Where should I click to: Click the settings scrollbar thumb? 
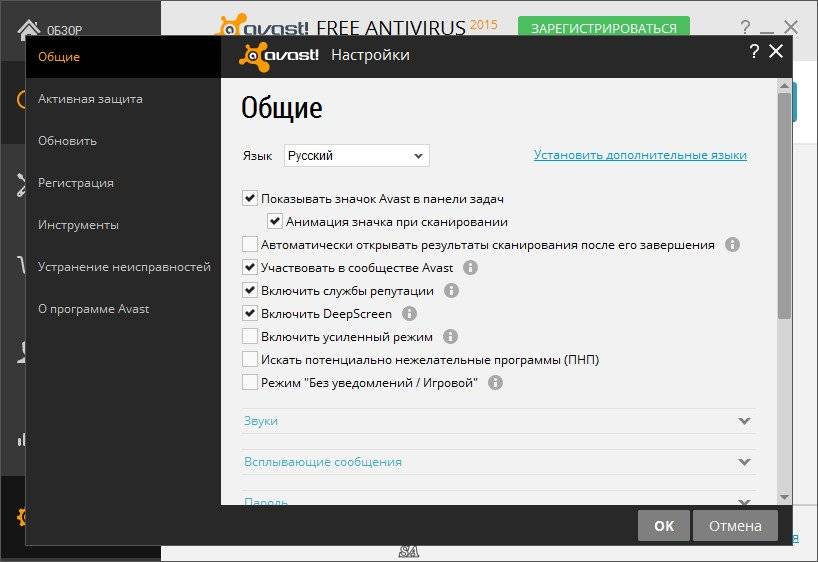coord(784,206)
